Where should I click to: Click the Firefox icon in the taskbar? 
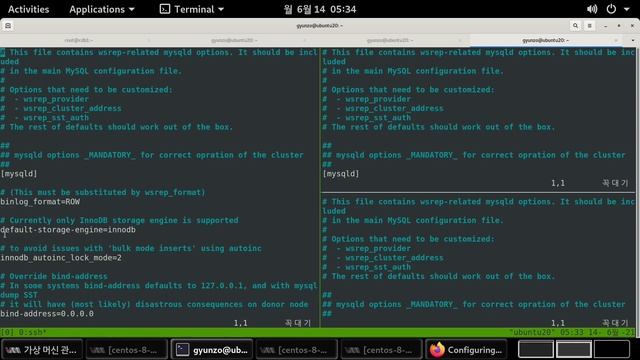437,350
